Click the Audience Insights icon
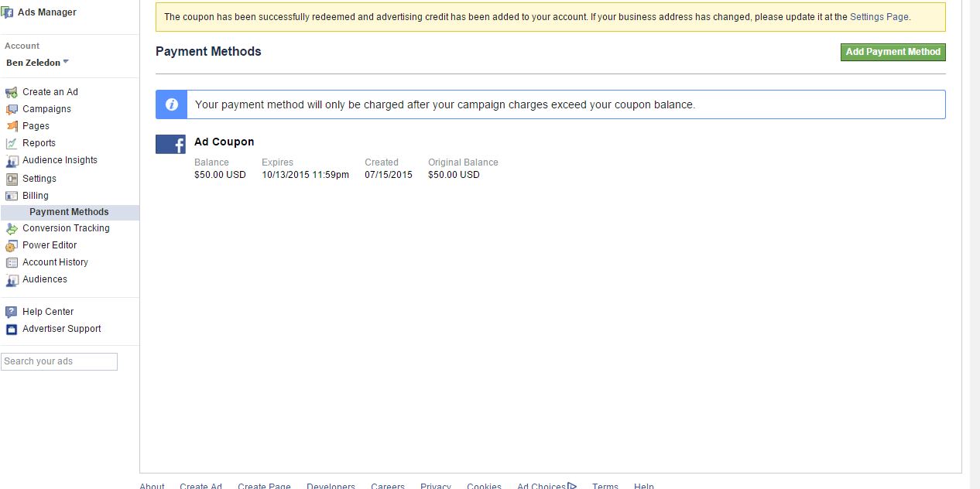This screenshot has height=489, width=980. pos(12,161)
